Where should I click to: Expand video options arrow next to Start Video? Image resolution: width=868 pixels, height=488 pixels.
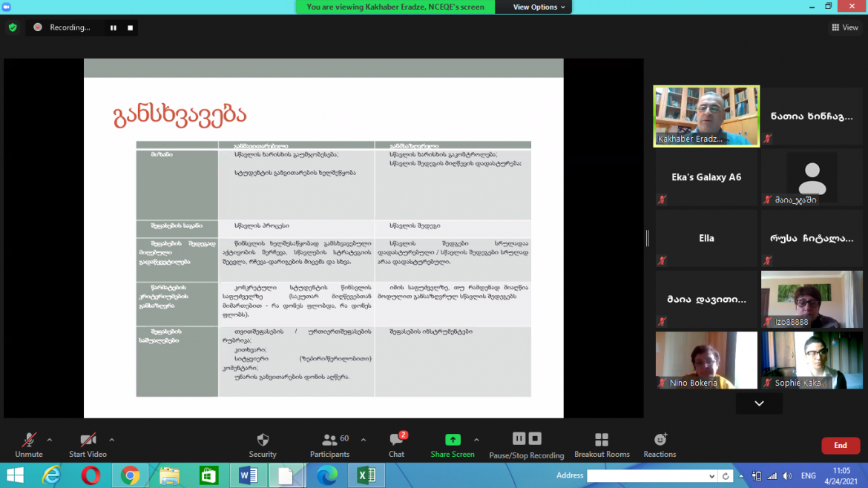click(111, 439)
